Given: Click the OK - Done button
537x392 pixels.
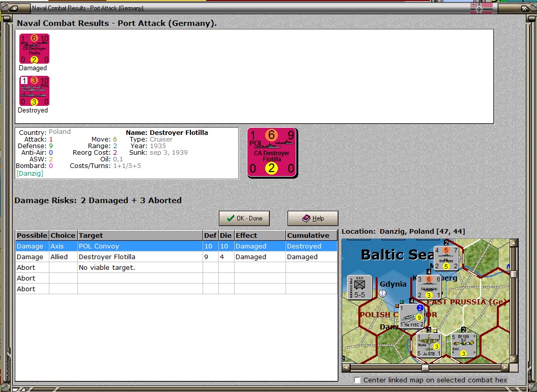Looking at the screenshot, I should [x=244, y=218].
